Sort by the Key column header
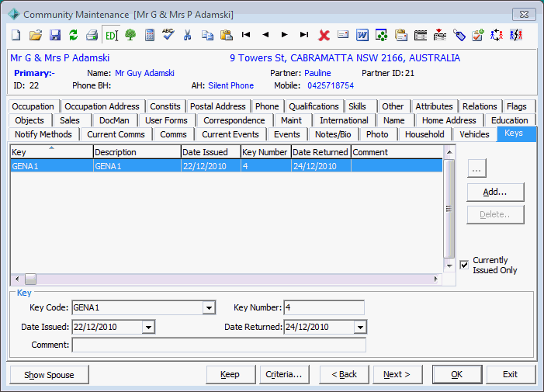The width and height of the screenshot is (544, 392). tap(52, 152)
